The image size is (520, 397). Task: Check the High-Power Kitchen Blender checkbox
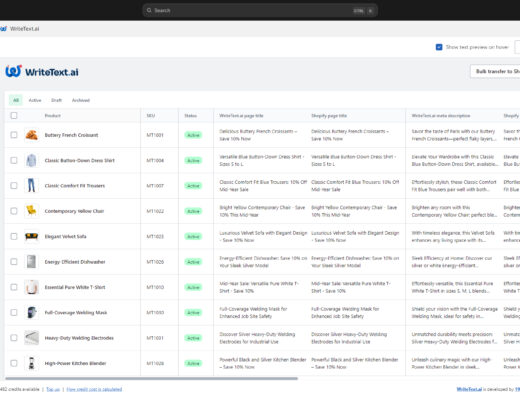(14, 363)
